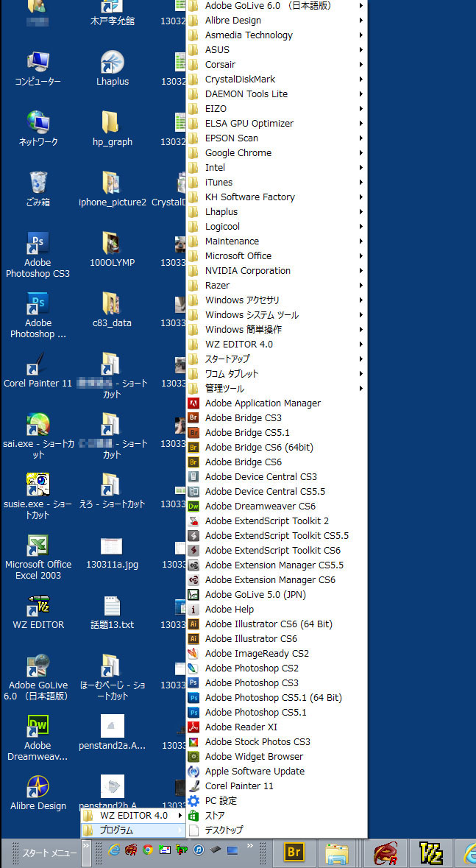Launch Adobe GoLive 5.0 (JPN)
The width and height of the screenshot is (476, 868).
[x=277, y=595]
